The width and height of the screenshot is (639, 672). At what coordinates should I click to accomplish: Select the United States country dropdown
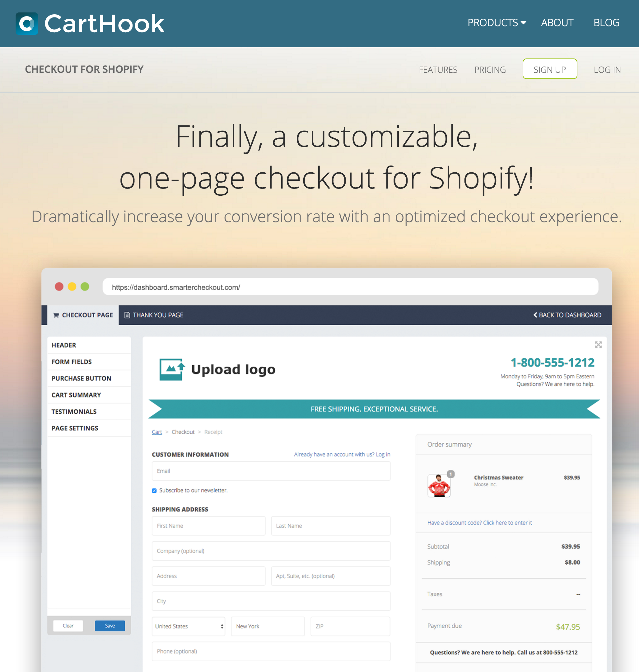188,626
